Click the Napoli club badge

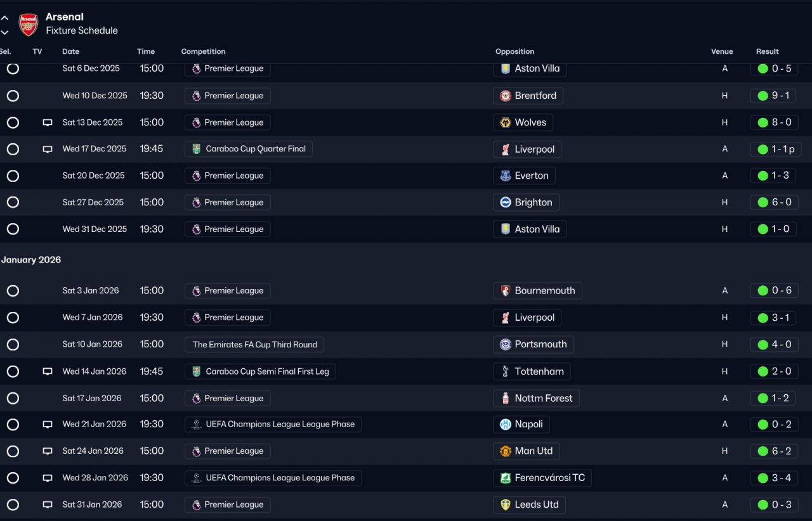click(506, 425)
